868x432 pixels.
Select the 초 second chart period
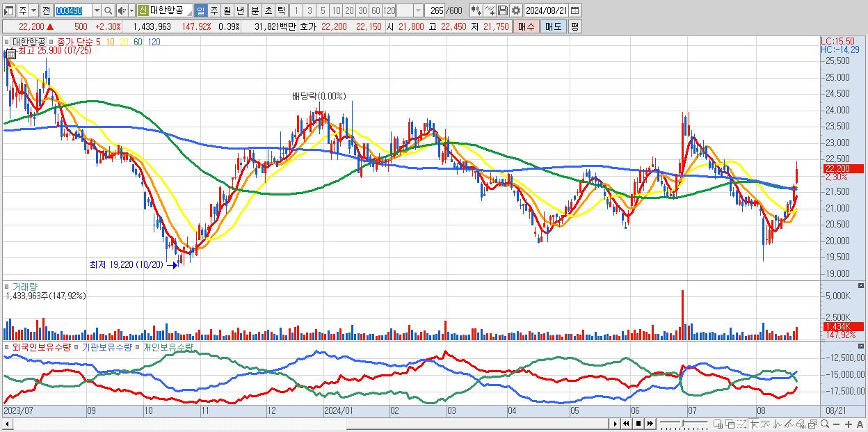point(268,10)
